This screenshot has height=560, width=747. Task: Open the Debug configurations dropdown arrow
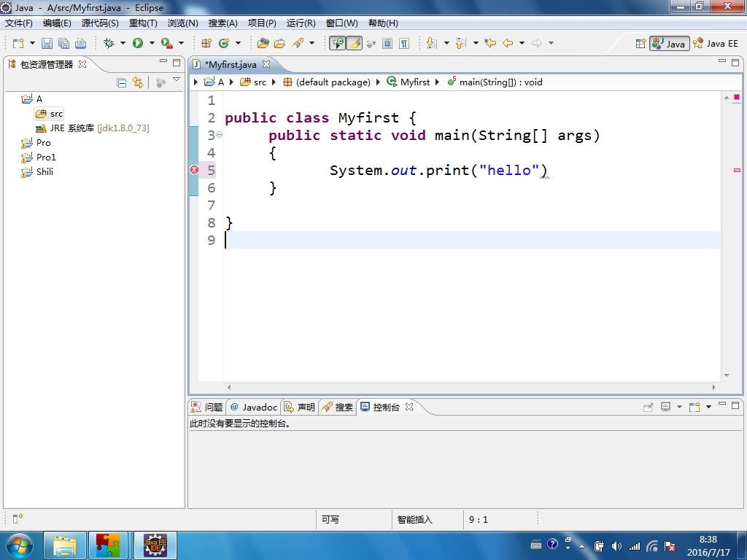(x=123, y=43)
